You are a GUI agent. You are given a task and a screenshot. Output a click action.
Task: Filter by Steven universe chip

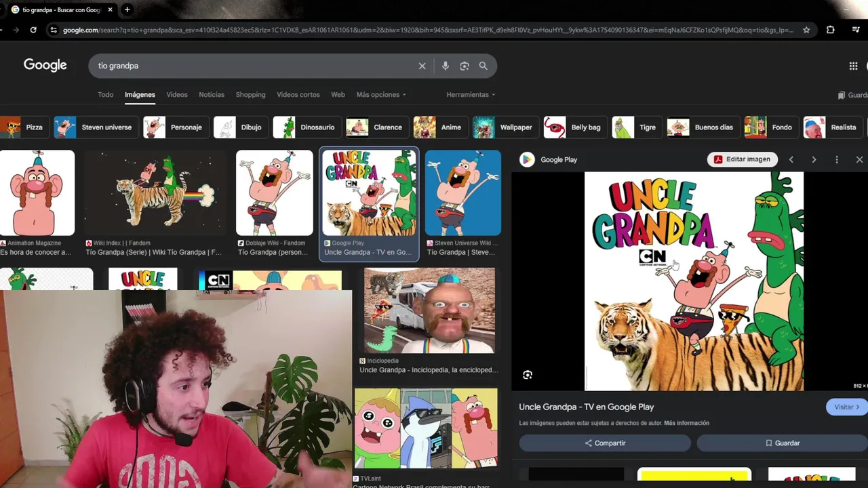(x=96, y=127)
